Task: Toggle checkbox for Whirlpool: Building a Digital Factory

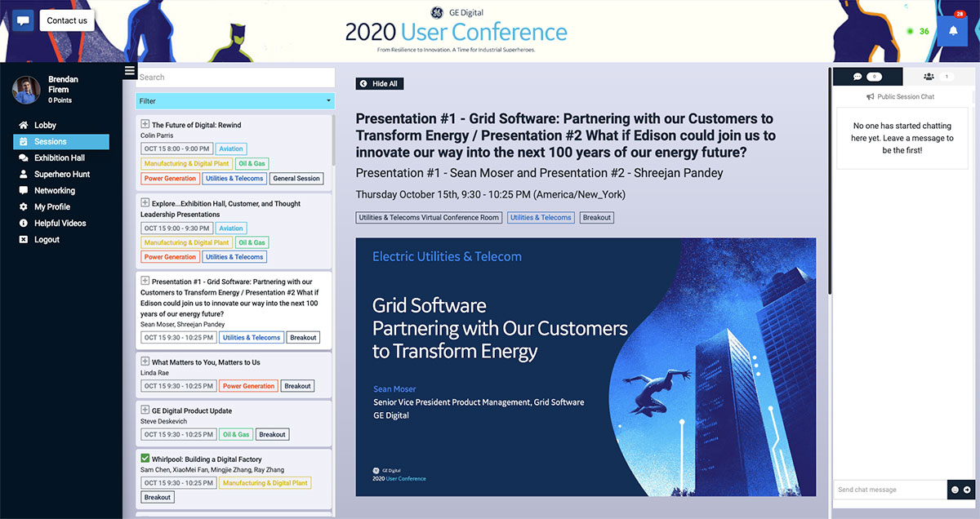Action: click(145, 459)
